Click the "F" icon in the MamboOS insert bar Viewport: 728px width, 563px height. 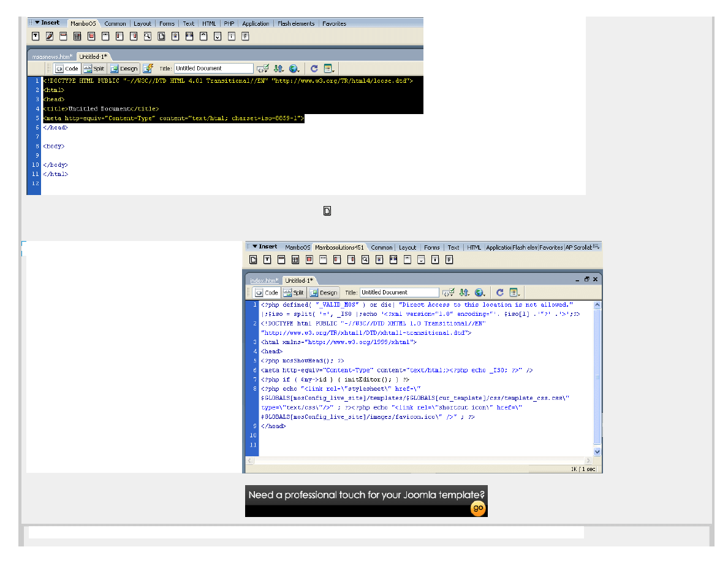click(246, 36)
